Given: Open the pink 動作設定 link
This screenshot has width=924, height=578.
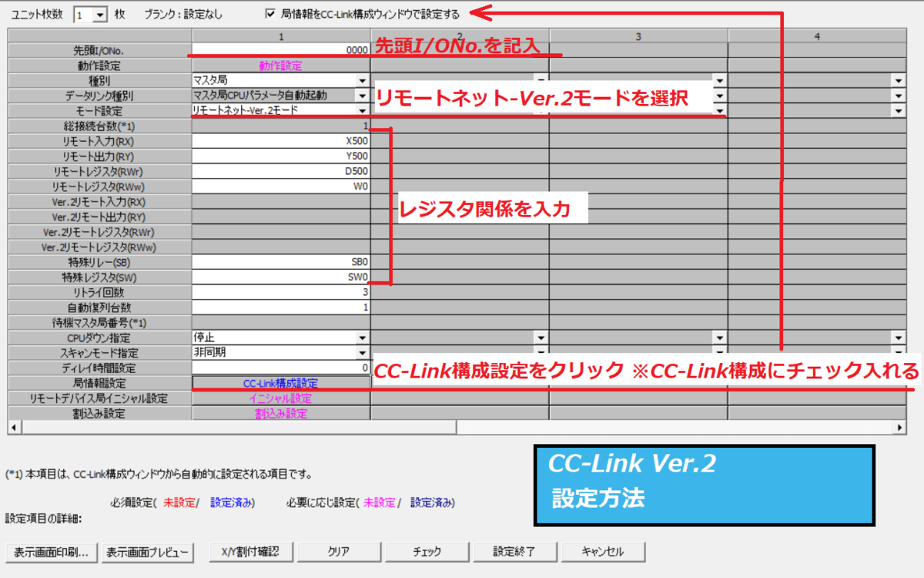Looking at the screenshot, I should tap(281, 66).
